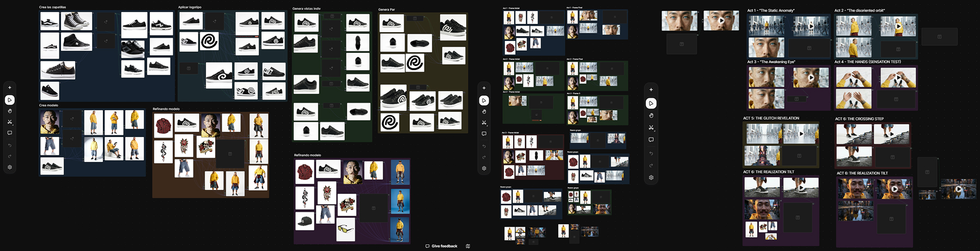
Task: Click redo in toolbar beside ACT 5 group
Action: click(x=651, y=165)
